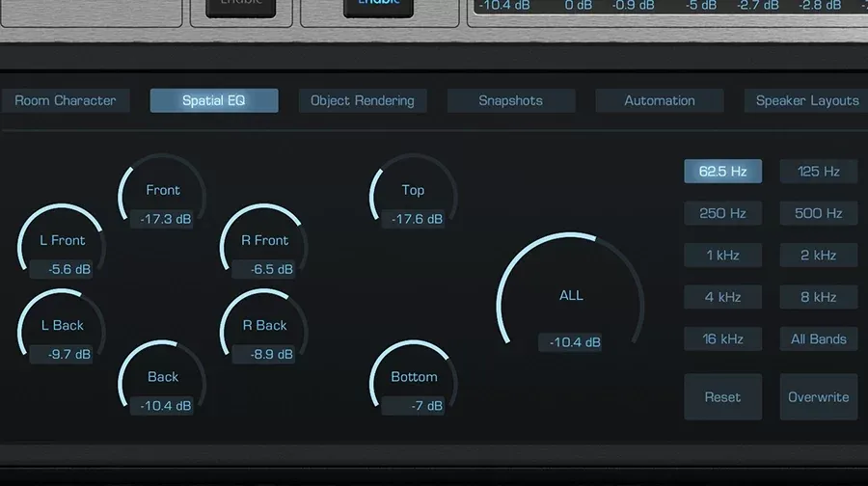868x486 pixels.
Task: Select the 62.5 Hz band
Action: coord(723,172)
